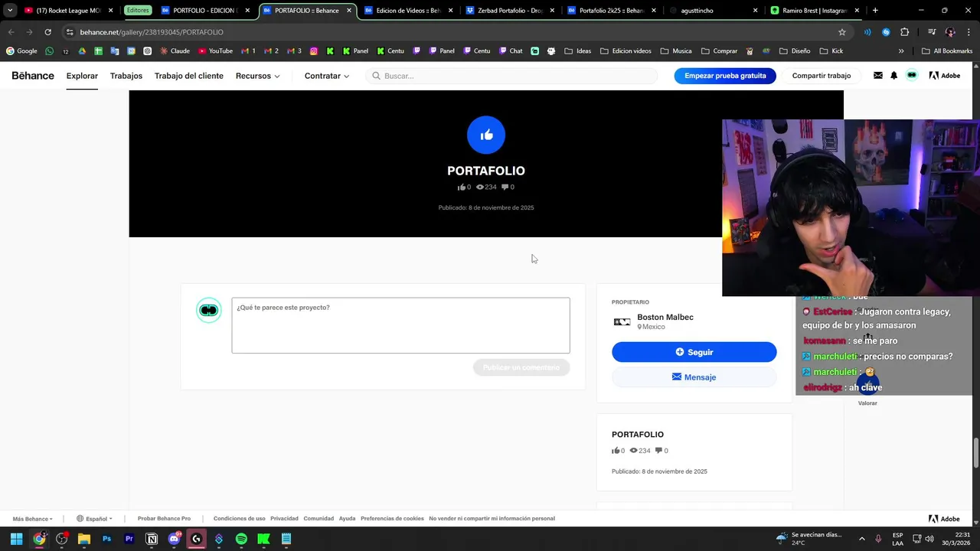Open Discord from the taskbar

[174, 539]
